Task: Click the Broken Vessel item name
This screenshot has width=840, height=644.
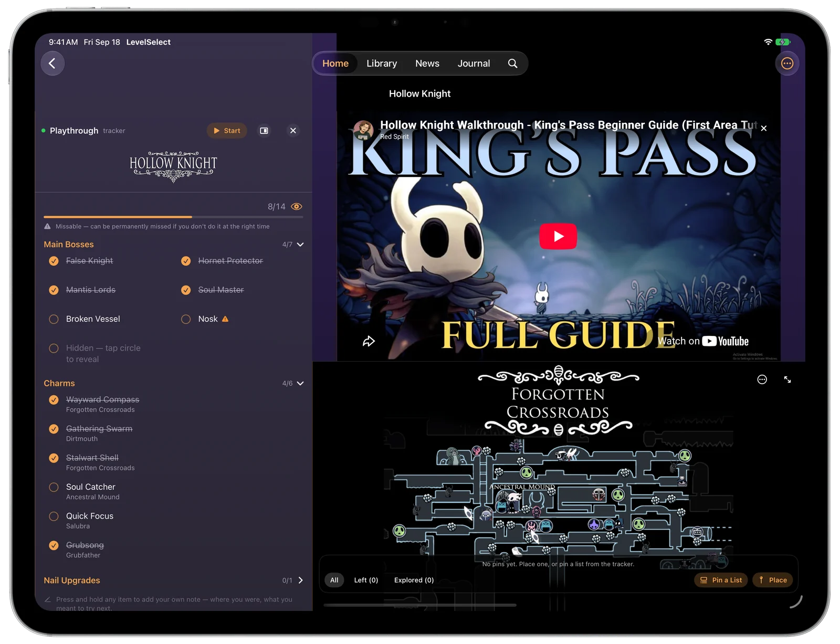Action: (x=93, y=319)
